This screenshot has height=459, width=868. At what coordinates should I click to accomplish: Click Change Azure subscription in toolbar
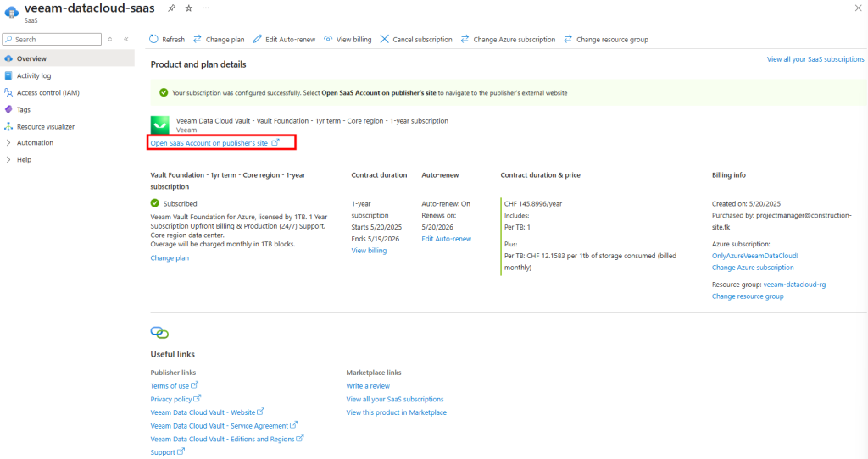pos(508,39)
